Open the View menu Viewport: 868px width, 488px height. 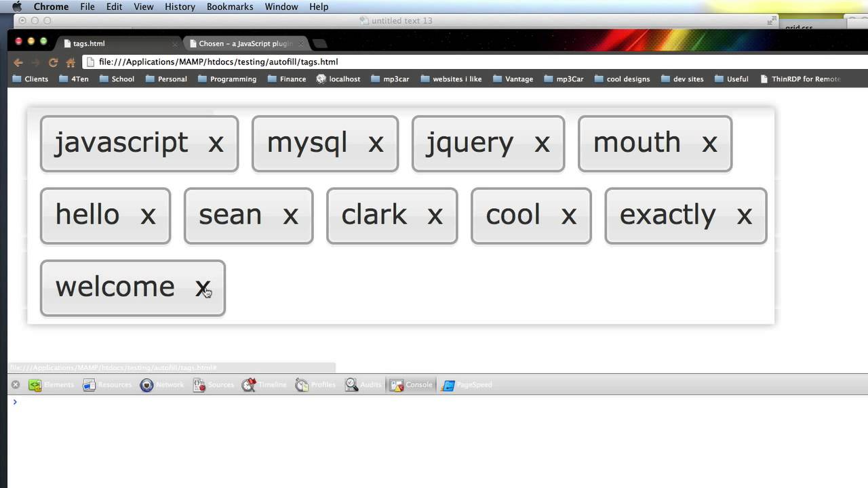tap(144, 7)
